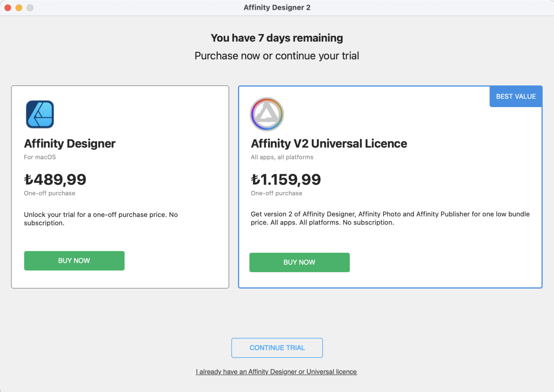The width and height of the screenshot is (554, 392).
Task: Click the 'You have 7 days remaining' heading
Action: tap(277, 38)
